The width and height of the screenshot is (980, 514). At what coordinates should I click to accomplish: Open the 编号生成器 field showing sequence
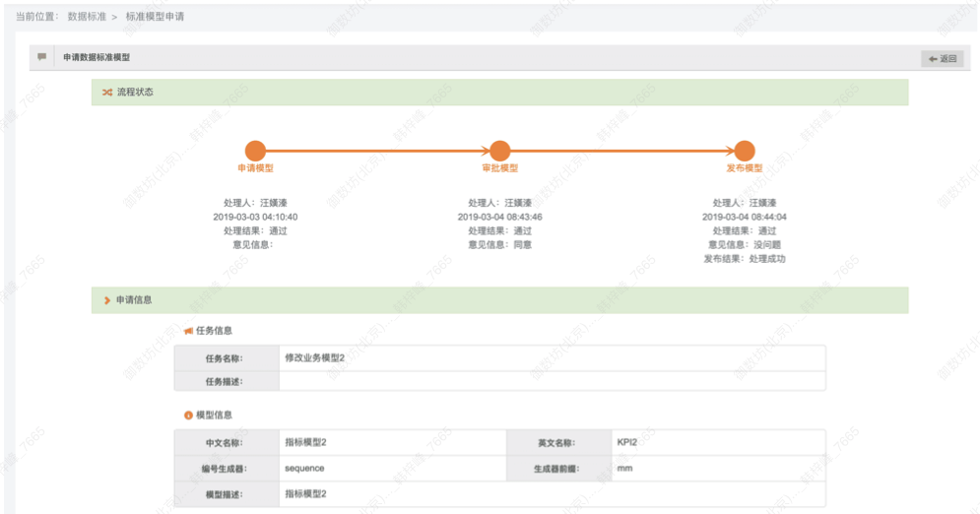click(x=392, y=468)
